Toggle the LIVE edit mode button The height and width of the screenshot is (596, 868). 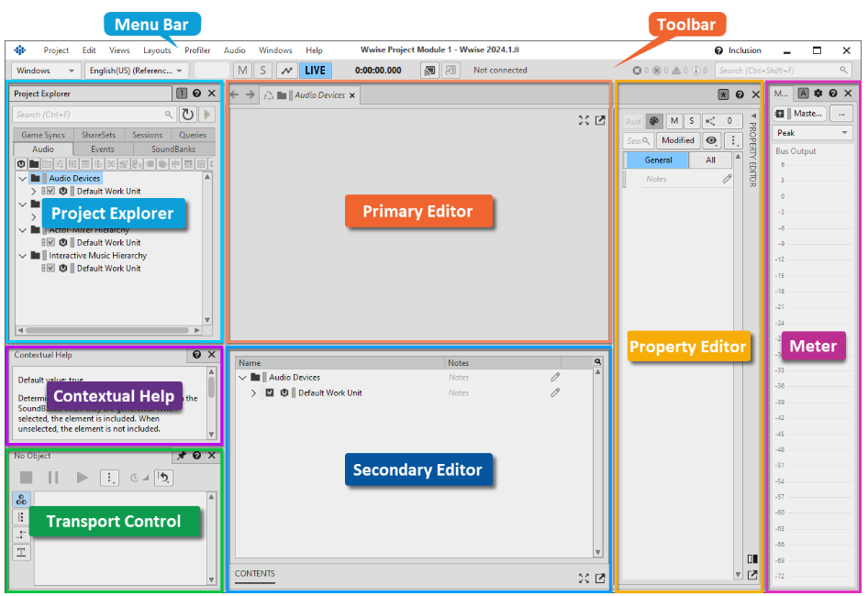pos(315,71)
